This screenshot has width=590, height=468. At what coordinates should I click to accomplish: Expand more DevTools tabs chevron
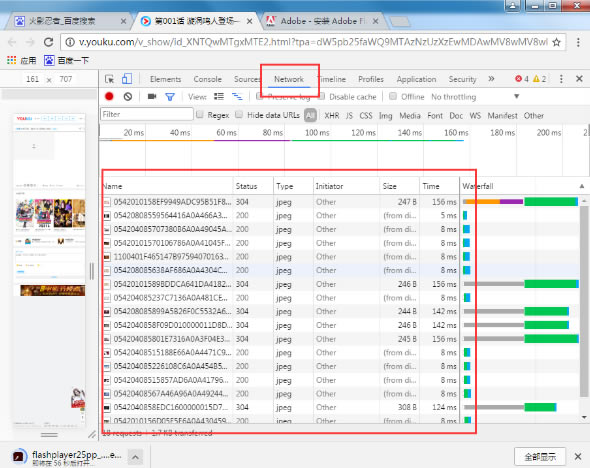pos(491,79)
